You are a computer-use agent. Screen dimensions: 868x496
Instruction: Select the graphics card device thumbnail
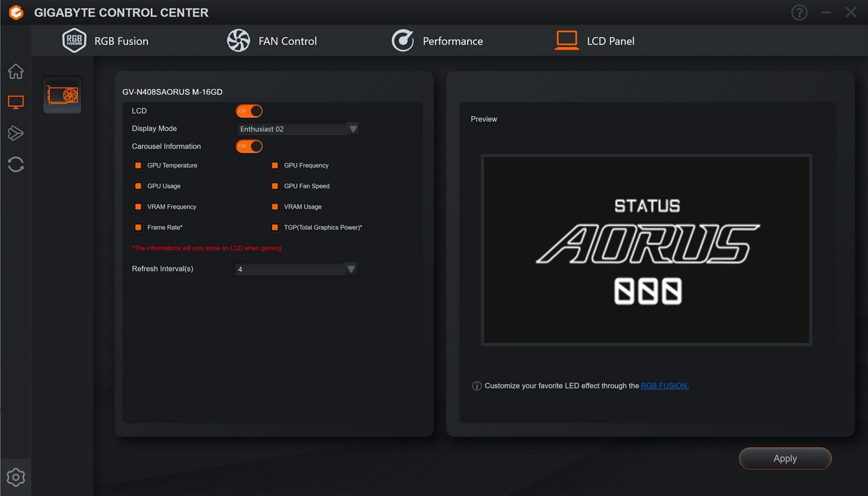click(x=62, y=96)
